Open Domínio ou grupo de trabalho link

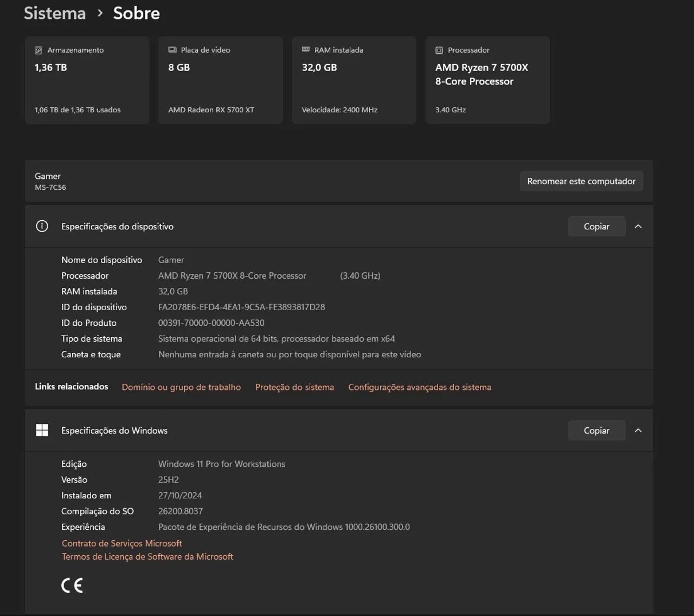coord(181,387)
